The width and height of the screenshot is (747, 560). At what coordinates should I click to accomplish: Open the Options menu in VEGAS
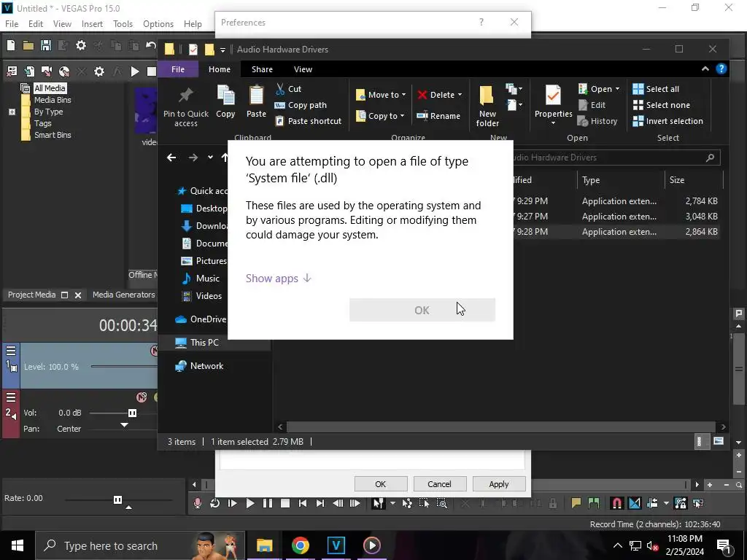158,24
